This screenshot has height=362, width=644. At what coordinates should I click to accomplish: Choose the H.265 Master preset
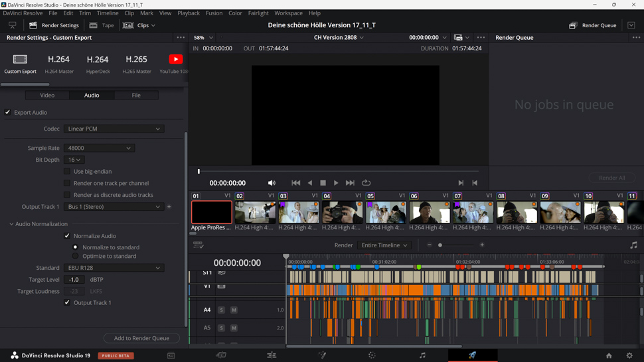(x=136, y=64)
